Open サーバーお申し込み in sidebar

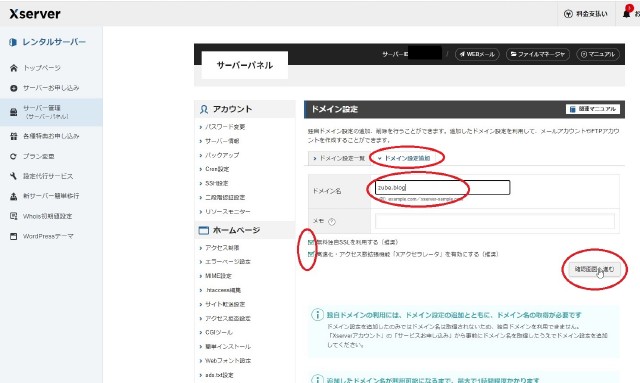tap(51, 88)
